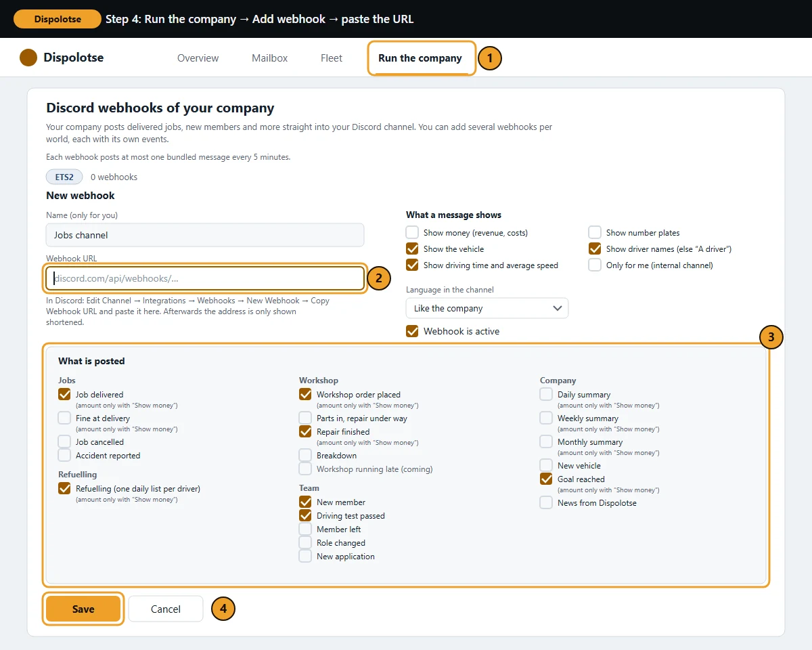Enable Member left event

click(305, 529)
